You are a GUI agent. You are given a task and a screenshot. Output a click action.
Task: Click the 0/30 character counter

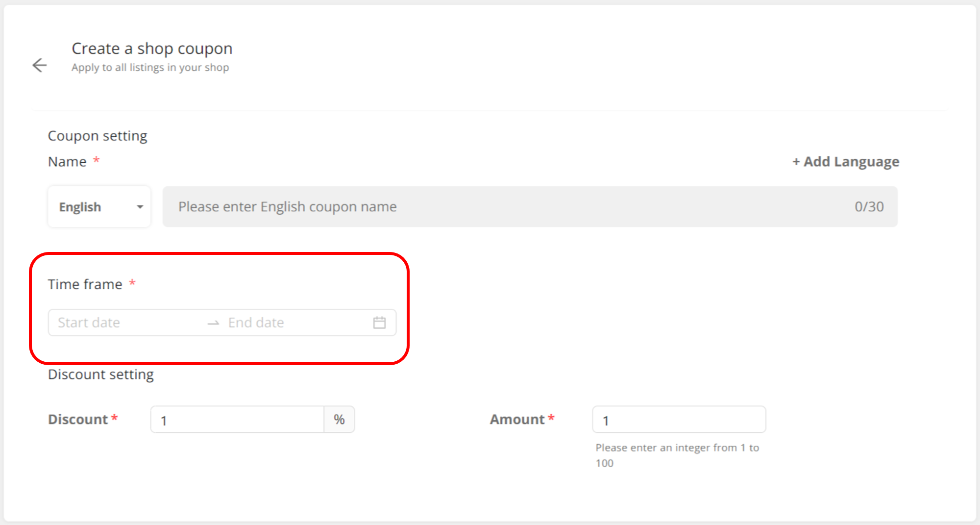point(869,207)
